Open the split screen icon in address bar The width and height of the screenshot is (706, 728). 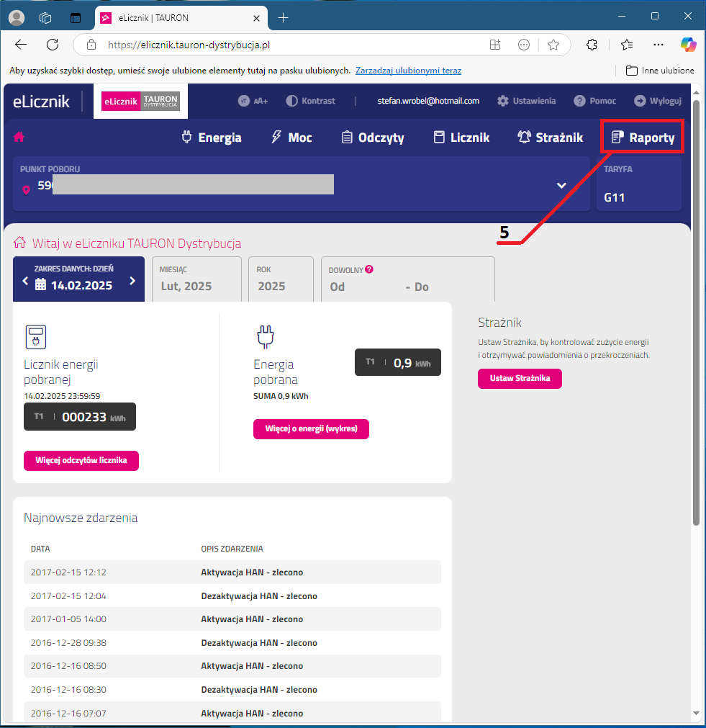coord(495,45)
